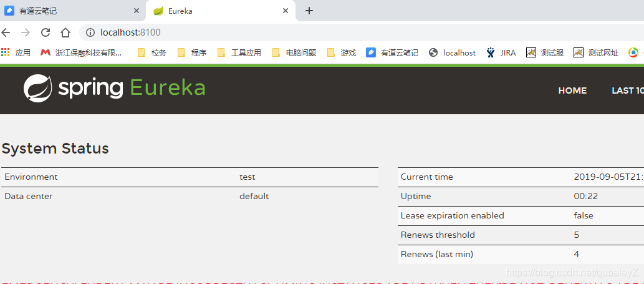The height and width of the screenshot is (284, 644).
Task: Open the 校务 bookmark folder
Action: click(152, 52)
